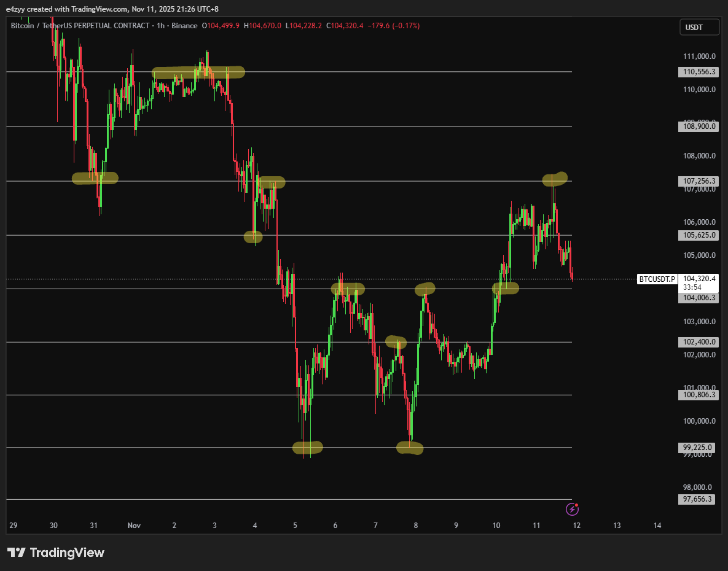
Task: Click the TradingView logo at bottom left
Action: click(x=56, y=553)
